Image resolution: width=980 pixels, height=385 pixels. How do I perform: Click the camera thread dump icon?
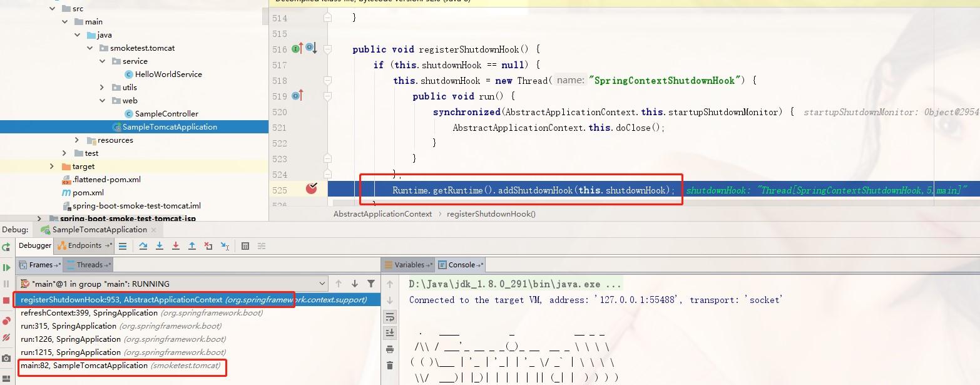click(6, 359)
